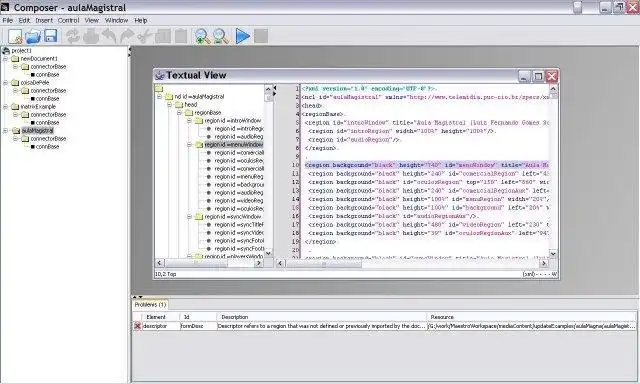
Task: Collapse the newDocument1 tree node
Action: coord(6,59)
